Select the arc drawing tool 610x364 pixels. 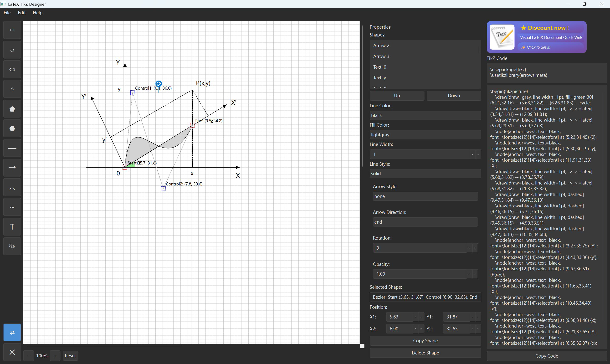point(12,188)
